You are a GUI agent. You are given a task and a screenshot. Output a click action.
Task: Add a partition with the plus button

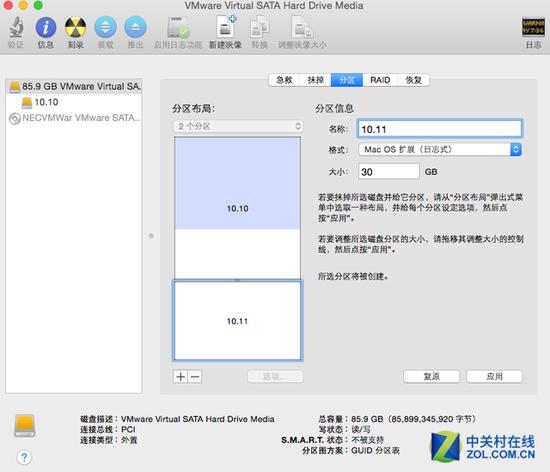(181, 377)
